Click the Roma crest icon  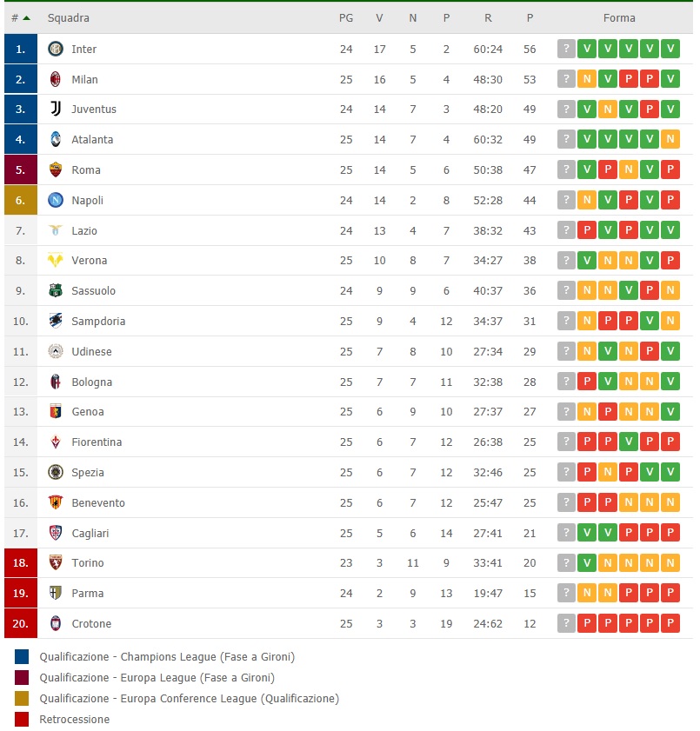[x=56, y=169]
